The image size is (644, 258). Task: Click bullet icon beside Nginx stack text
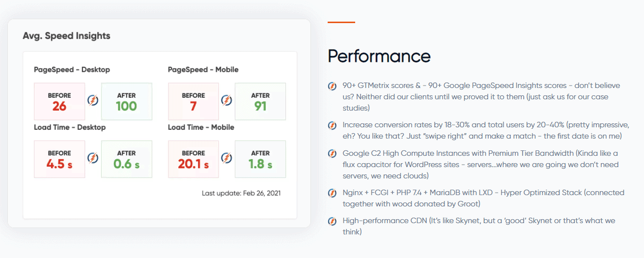click(332, 193)
